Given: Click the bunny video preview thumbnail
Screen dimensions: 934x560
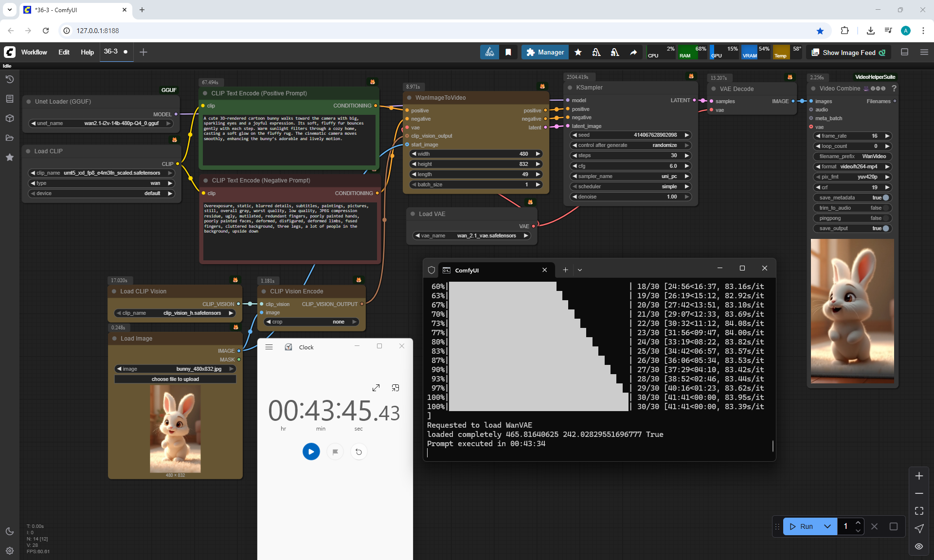Looking at the screenshot, I should click(852, 311).
